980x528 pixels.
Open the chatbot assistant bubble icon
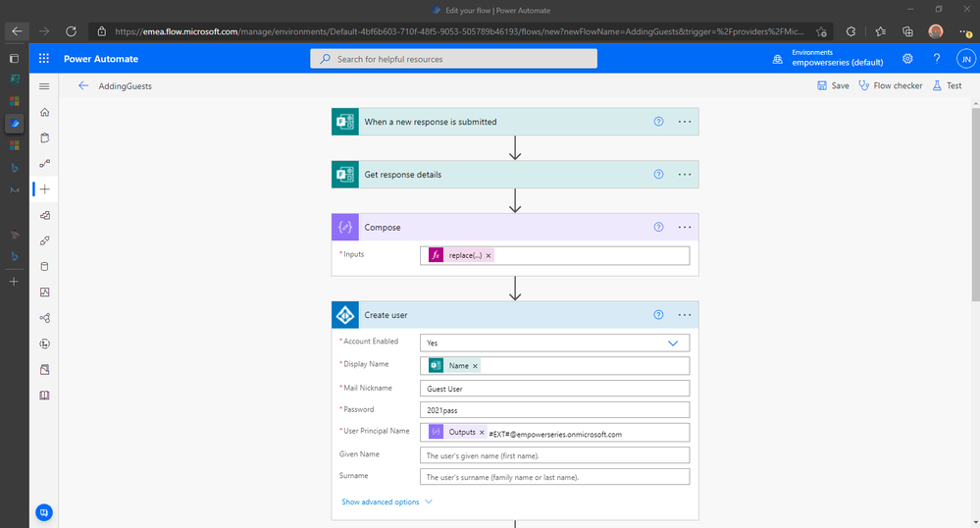[x=44, y=512]
